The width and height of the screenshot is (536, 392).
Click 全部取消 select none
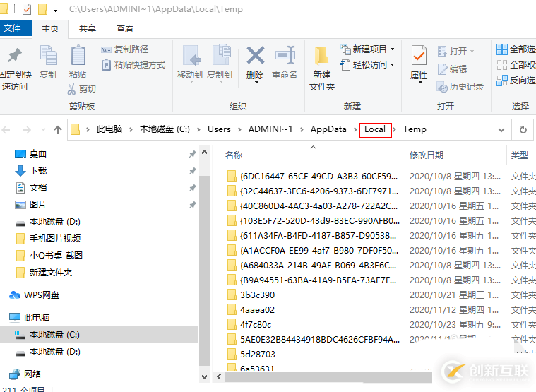pyautogui.click(x=516, y=65)
